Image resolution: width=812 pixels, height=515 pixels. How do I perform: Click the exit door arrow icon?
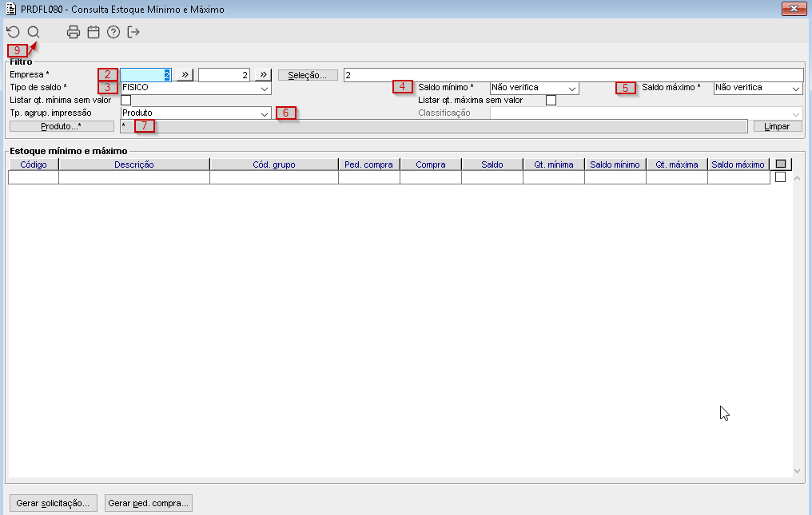coord(133,32)
